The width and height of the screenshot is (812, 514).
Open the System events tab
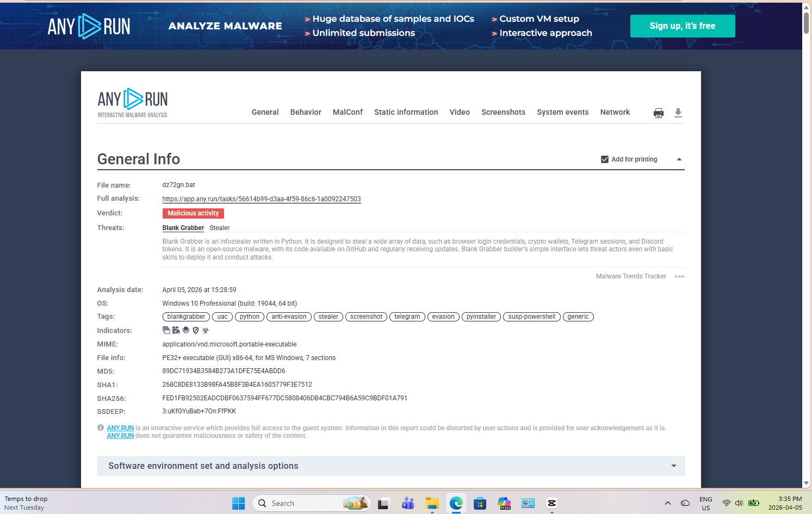tap(563, 112)
